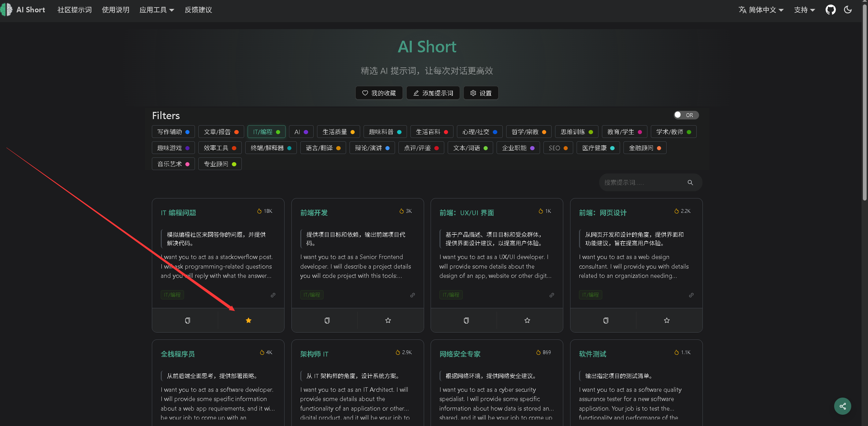
Task: Copy the 前端：网页设计 prompt
Action: [606, 320]
